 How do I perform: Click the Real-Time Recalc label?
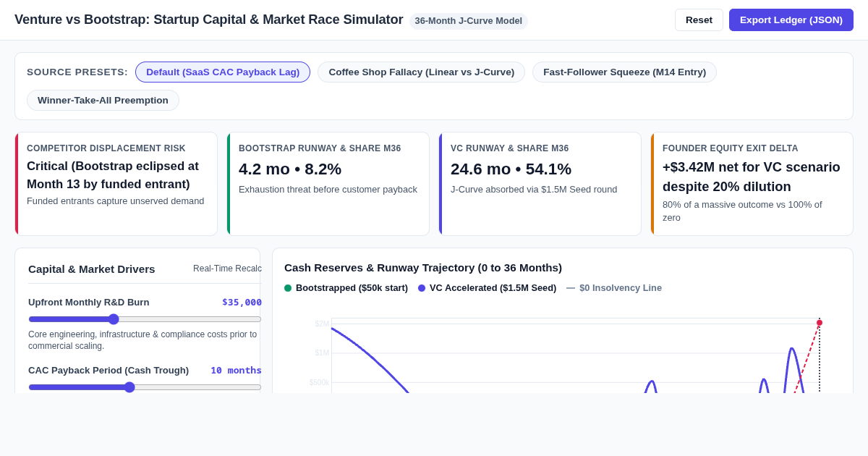[227, 269]
